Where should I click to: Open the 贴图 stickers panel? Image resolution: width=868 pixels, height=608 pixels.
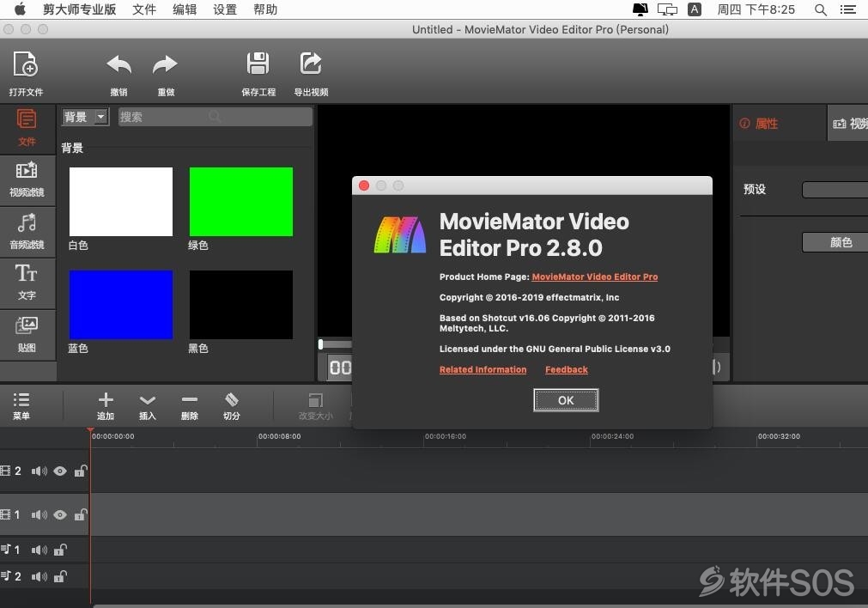coord(27,334)
